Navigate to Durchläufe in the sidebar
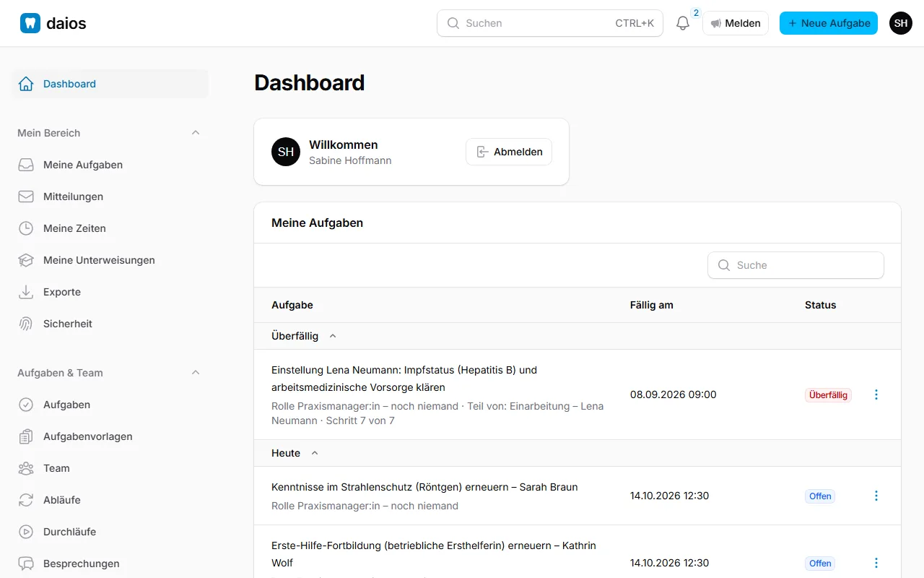This screenshot has height=578, width=924. (110, 532)
